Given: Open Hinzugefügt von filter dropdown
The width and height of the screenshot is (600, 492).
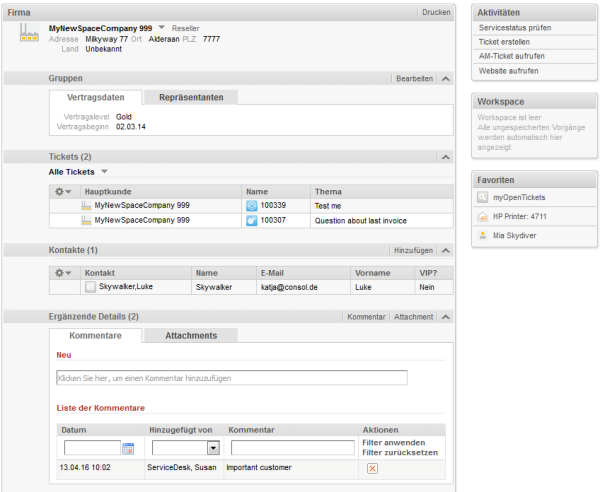Looking at the screenshot, I should point(213,448).
